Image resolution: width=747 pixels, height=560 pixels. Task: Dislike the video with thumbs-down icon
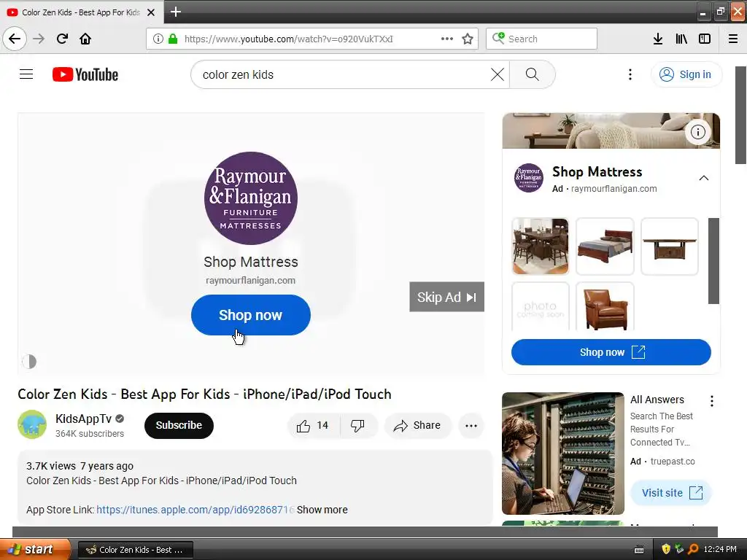pyautogui.click(x=357, y=425)
